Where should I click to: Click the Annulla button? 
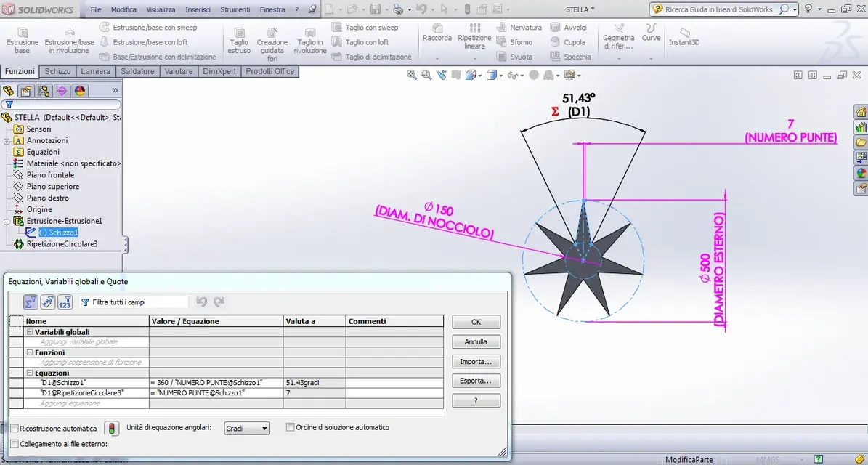click(476, 341)
